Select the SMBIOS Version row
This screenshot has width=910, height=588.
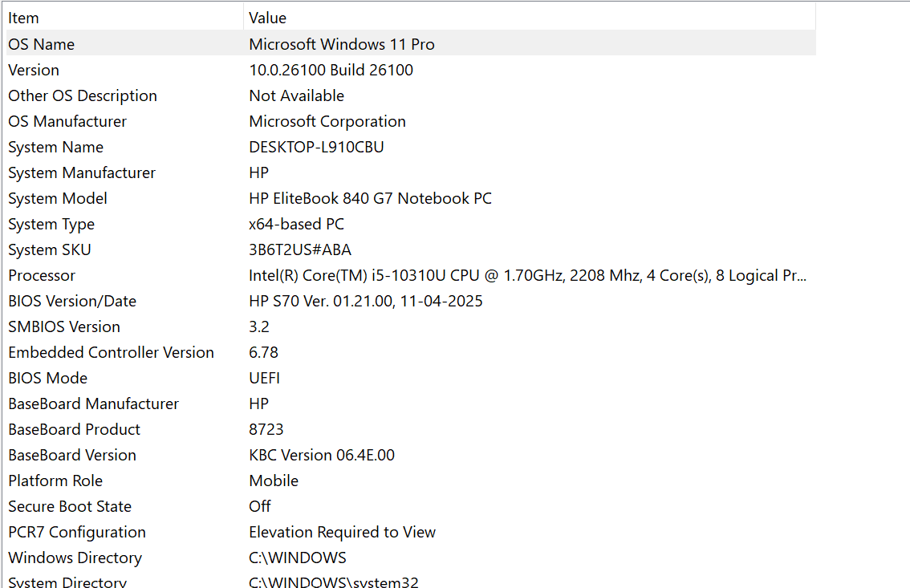click(411, 326)
